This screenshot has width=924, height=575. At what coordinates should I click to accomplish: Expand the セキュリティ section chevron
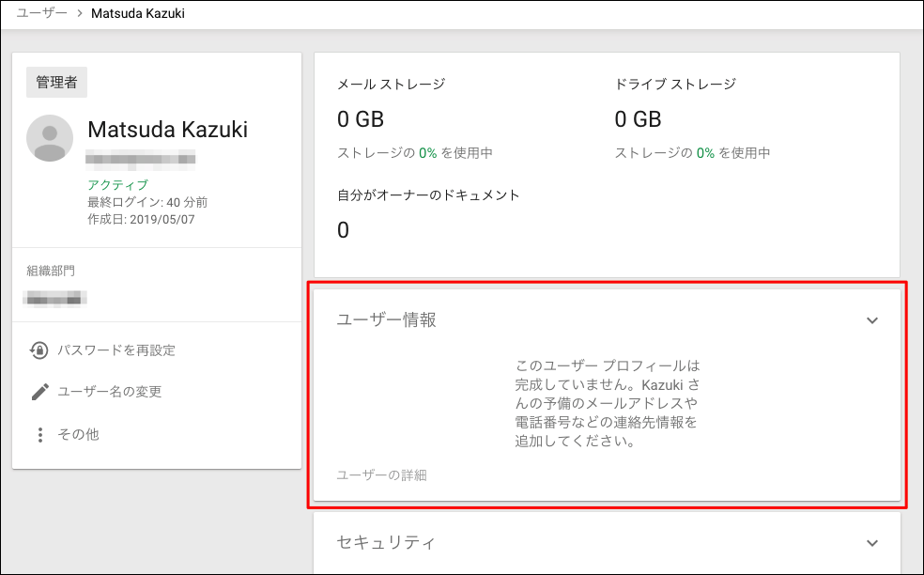click(x=872, y=543)
